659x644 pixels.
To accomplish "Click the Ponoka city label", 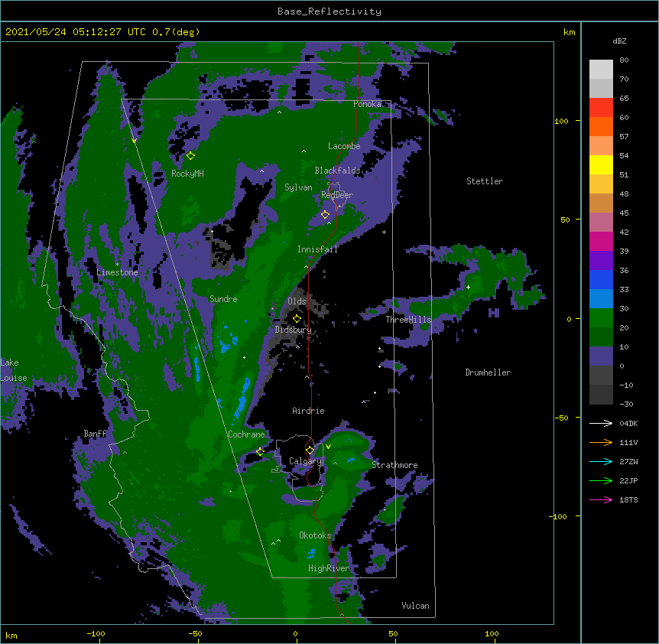I will [x=367, y=104].
